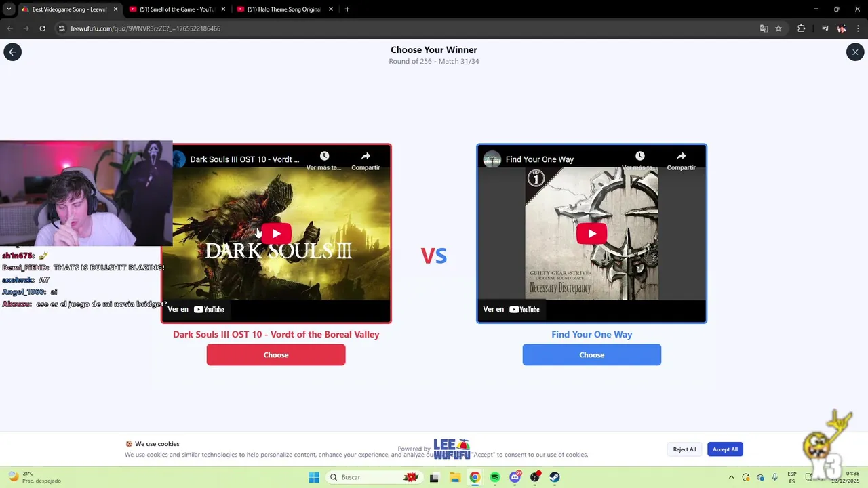
Task: Open the browser extensions puzzle icon
Action: (801, 28)
